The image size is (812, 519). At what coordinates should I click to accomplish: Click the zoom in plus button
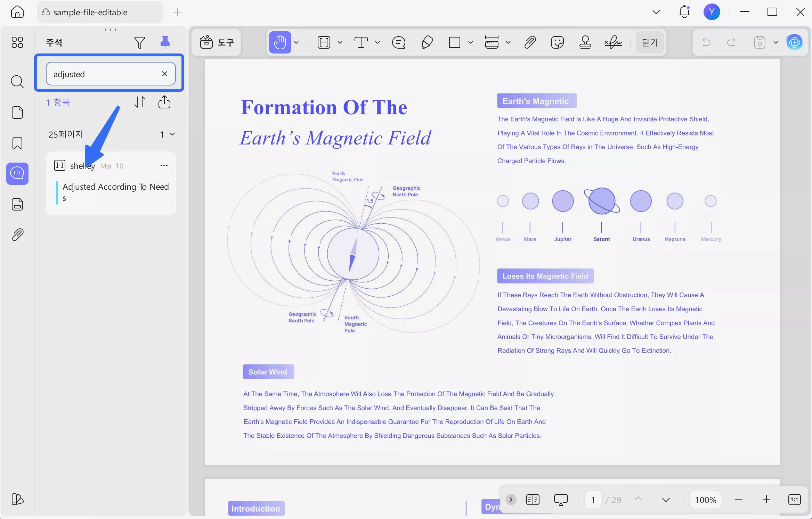pos(766,500)
